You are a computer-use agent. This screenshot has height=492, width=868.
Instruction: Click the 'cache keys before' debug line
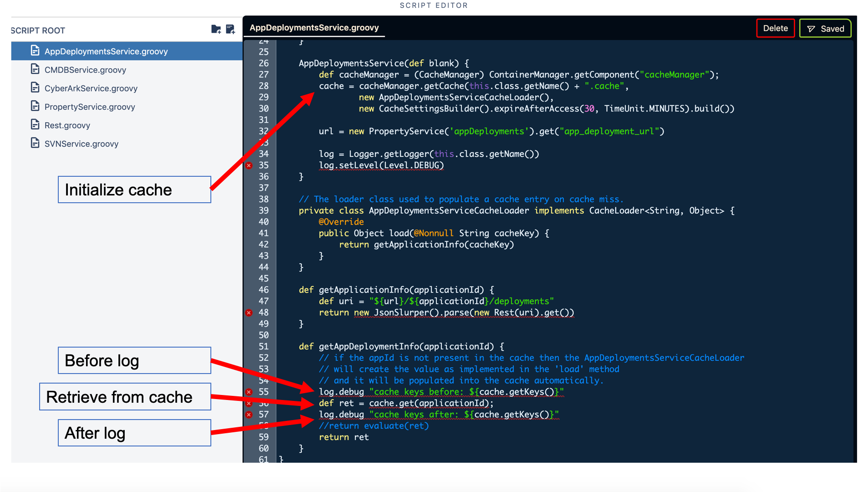tap(441, 392)
